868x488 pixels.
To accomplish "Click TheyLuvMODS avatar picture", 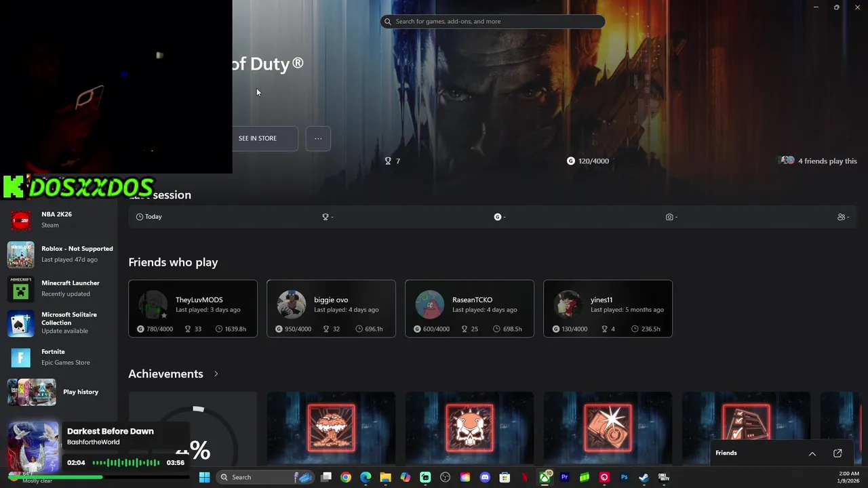I will click(x=153, y=304).
